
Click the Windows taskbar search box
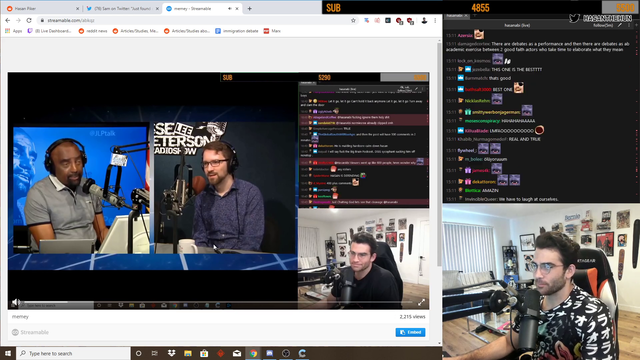point(73,353)
